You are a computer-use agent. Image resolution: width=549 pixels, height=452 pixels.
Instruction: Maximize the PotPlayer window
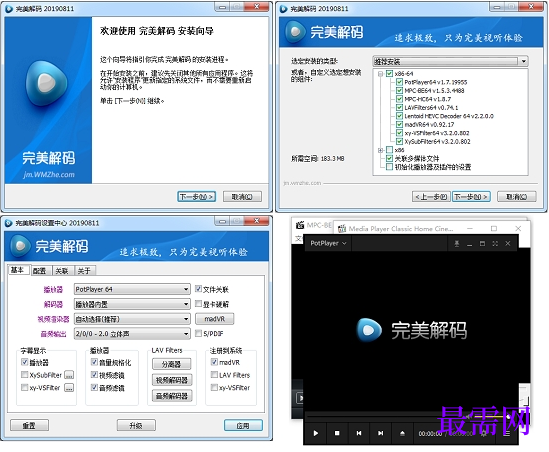click(482, 243)
